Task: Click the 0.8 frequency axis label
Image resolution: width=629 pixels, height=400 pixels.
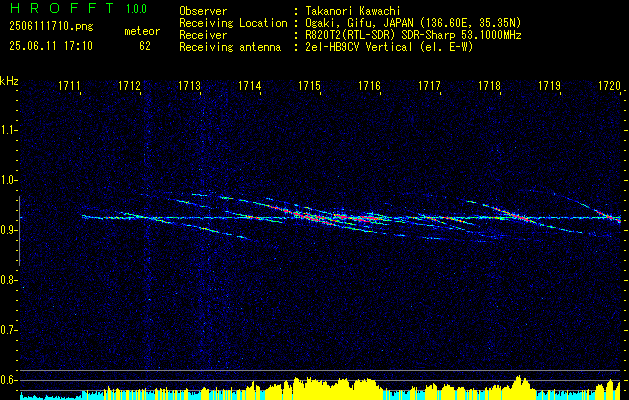Action: click(x=7, y=280)
